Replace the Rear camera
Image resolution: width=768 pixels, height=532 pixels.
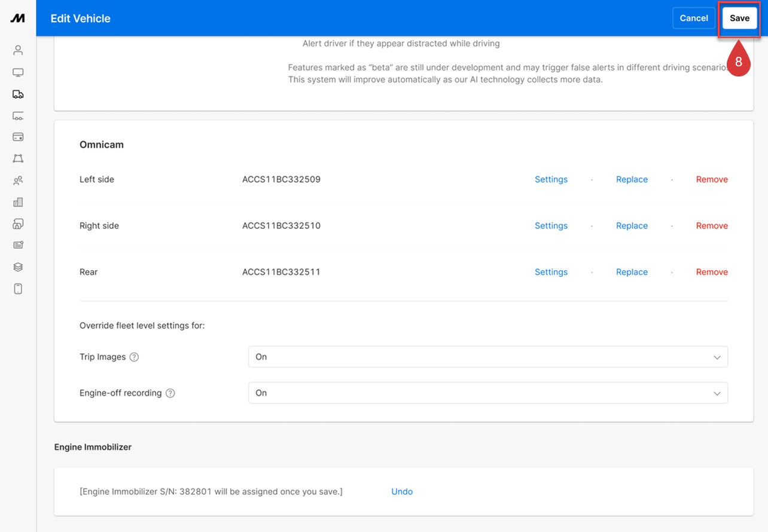click(632, 272)
